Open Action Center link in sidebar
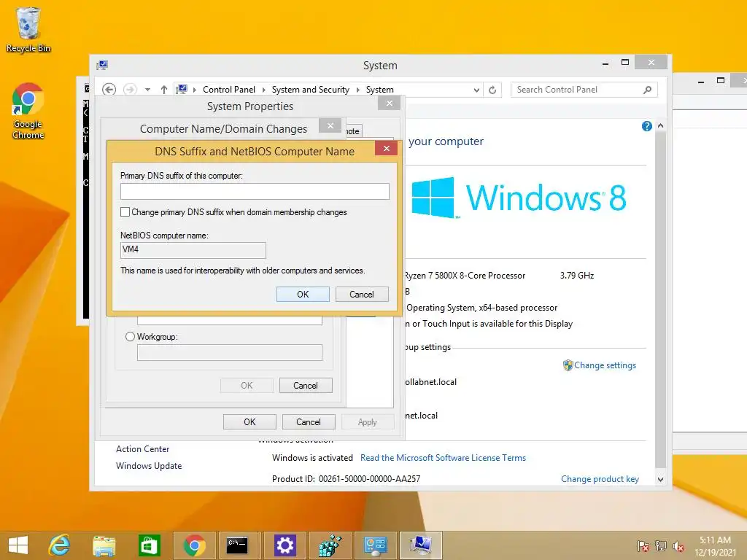Screen dimensions: 747x560 point(142,449)
